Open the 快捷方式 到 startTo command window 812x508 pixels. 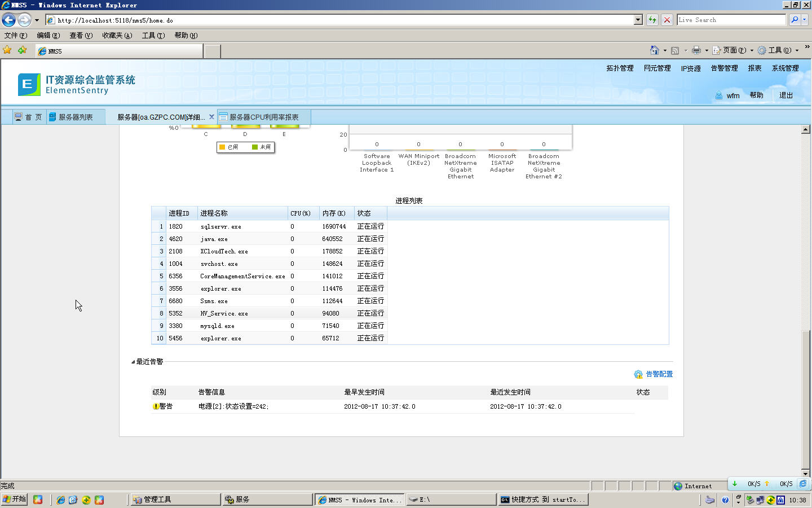(x=543, y=500)
